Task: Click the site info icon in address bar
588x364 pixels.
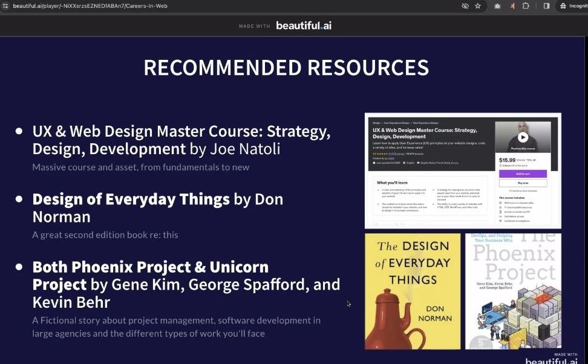Action: point(5,5)
